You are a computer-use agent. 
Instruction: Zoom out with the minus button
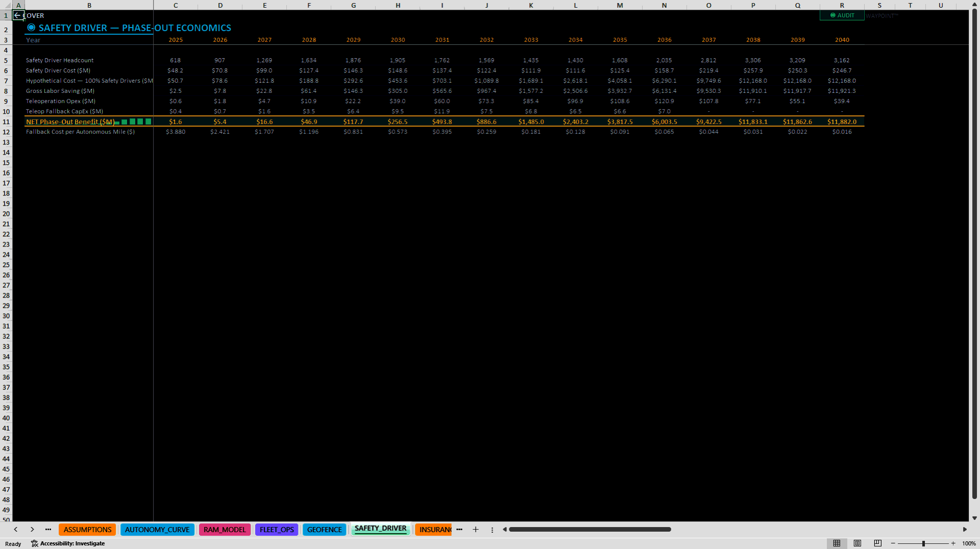(x=893, y=543)
